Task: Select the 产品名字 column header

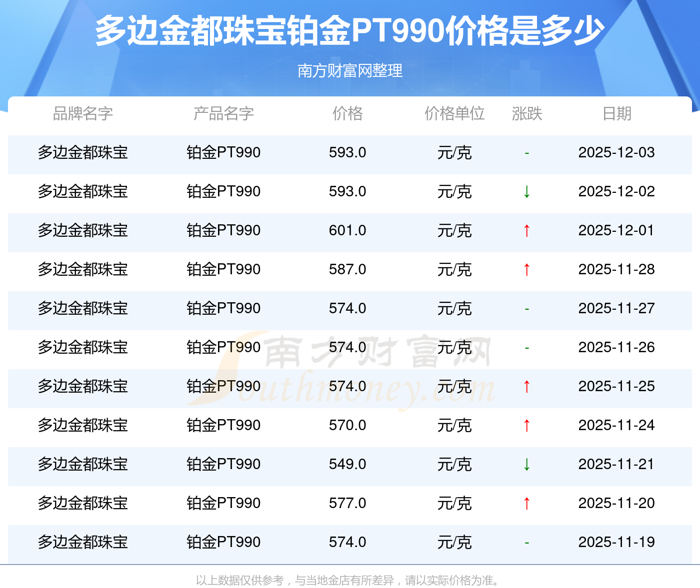Action: tap(223, 114)
